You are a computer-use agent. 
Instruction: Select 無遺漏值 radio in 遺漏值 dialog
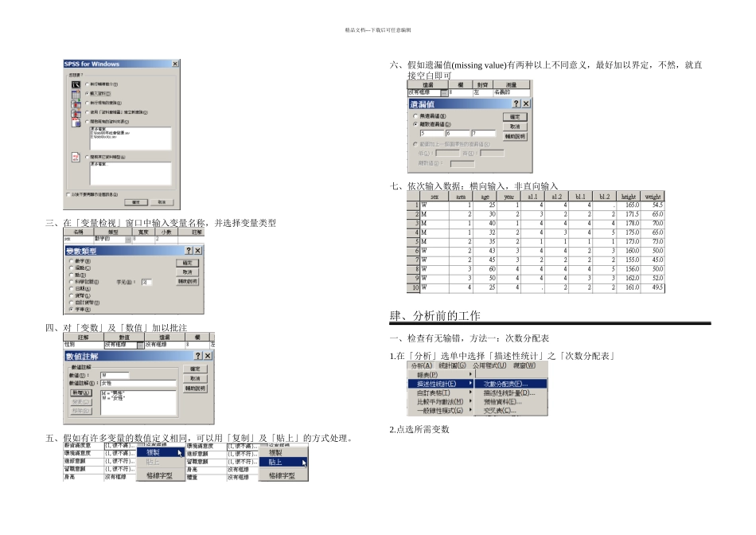[x=415, y=115]
